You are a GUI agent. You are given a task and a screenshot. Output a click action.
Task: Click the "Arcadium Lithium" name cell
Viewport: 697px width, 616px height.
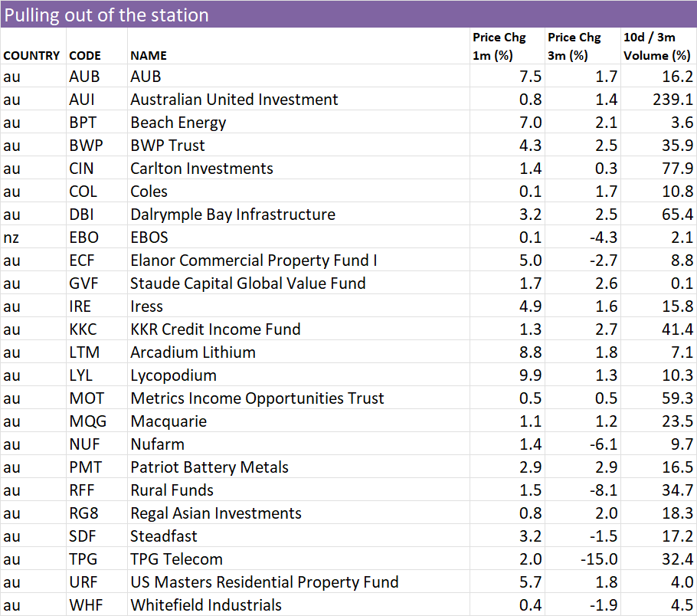tap(193, 352)
